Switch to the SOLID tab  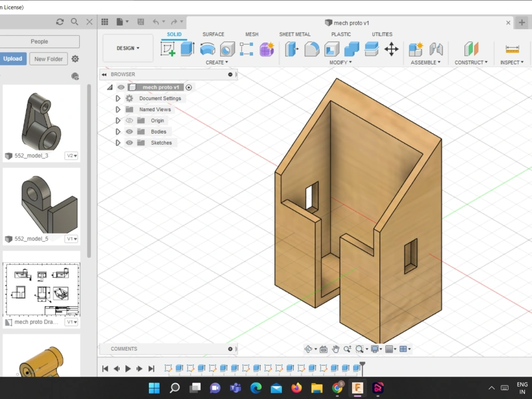(x=174, y=34)
